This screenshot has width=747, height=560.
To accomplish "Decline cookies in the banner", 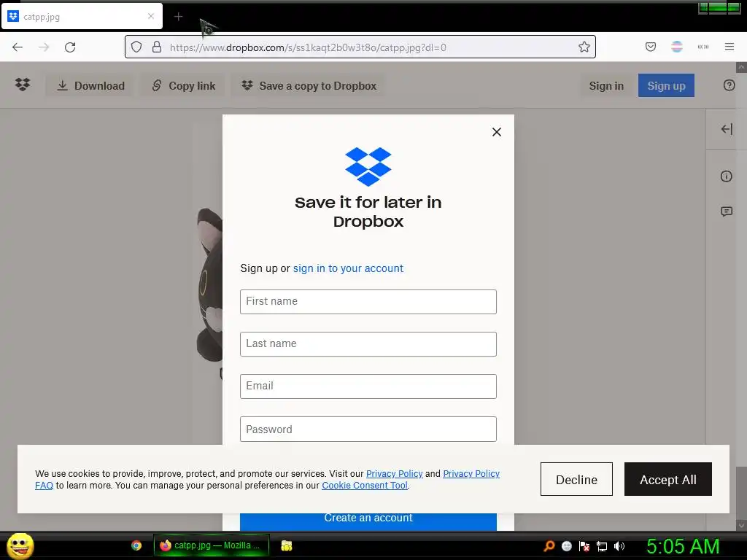I will click(x=576, y=479).
